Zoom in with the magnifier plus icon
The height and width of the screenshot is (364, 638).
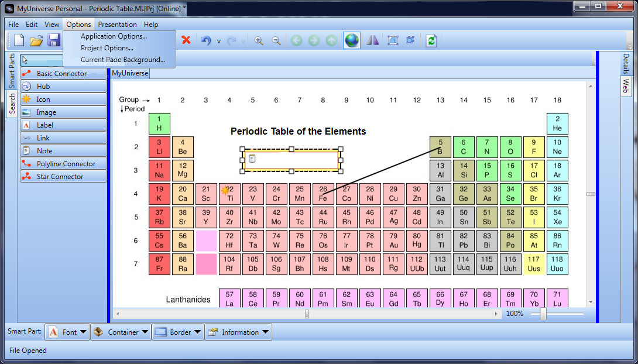pos(259,40)
